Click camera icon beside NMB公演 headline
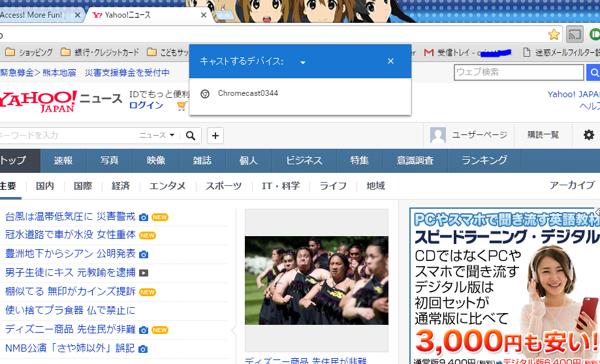 coord(143,349)
